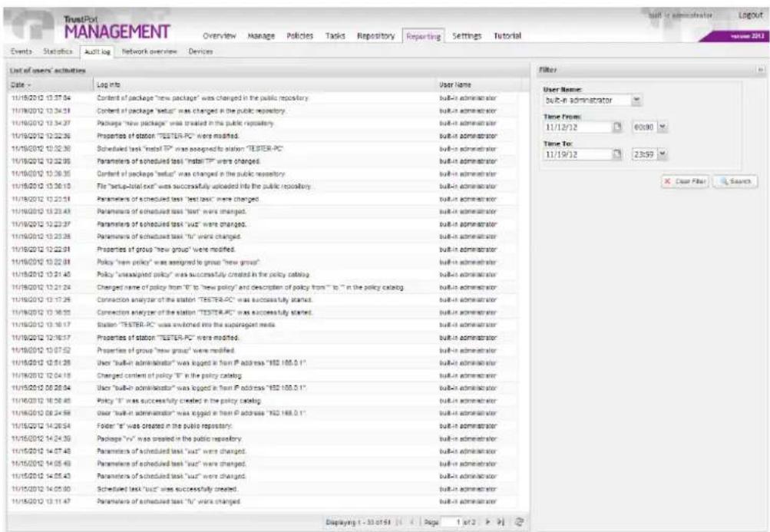Open the Settings menu

point(467,36)
